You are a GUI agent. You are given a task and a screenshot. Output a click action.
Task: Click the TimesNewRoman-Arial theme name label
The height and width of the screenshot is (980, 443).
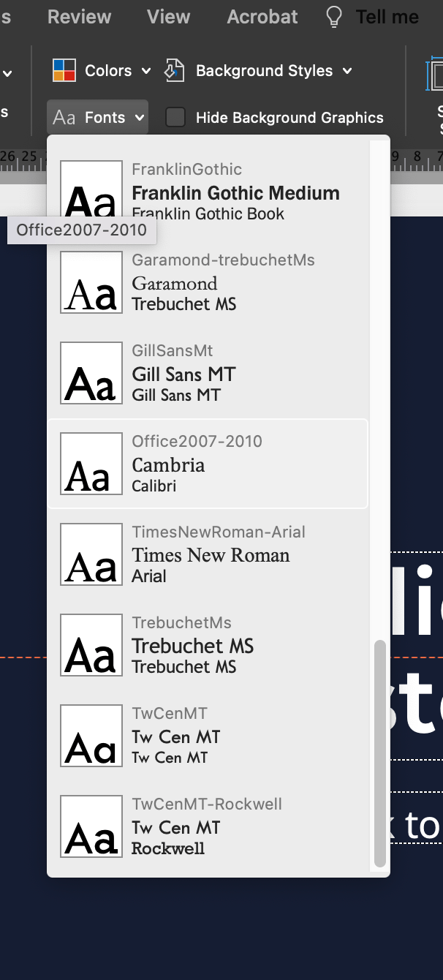pos(219,532)
